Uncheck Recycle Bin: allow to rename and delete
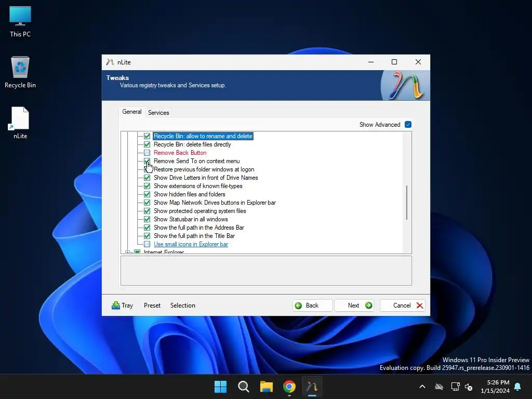The height and width of the screenshot is (399, 532). (147, 136)
